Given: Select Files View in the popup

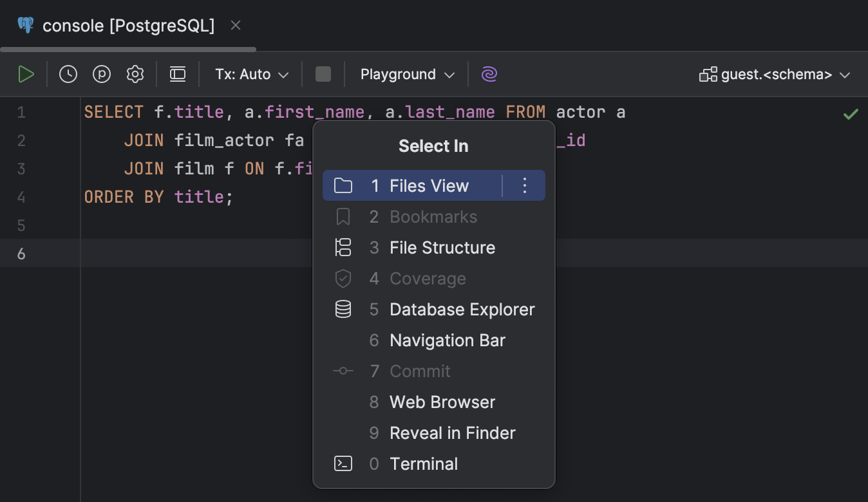Looking at the screenshot, I should [x=429, y=186].
